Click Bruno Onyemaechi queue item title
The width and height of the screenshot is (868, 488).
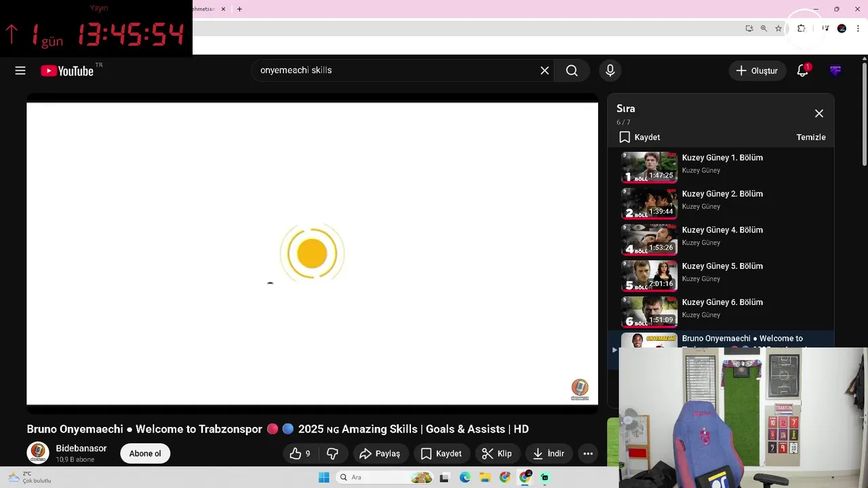coord(743,340)
